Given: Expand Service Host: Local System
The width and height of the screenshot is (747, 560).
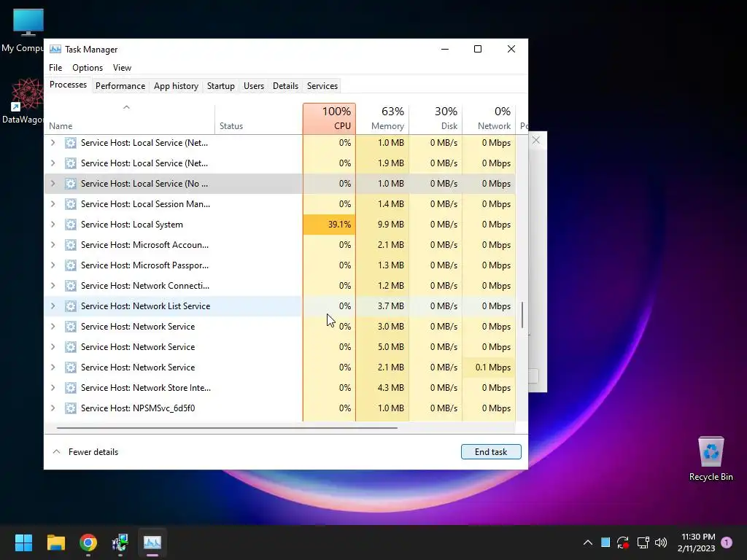Looking at the screenshot, I should point(53,225).
